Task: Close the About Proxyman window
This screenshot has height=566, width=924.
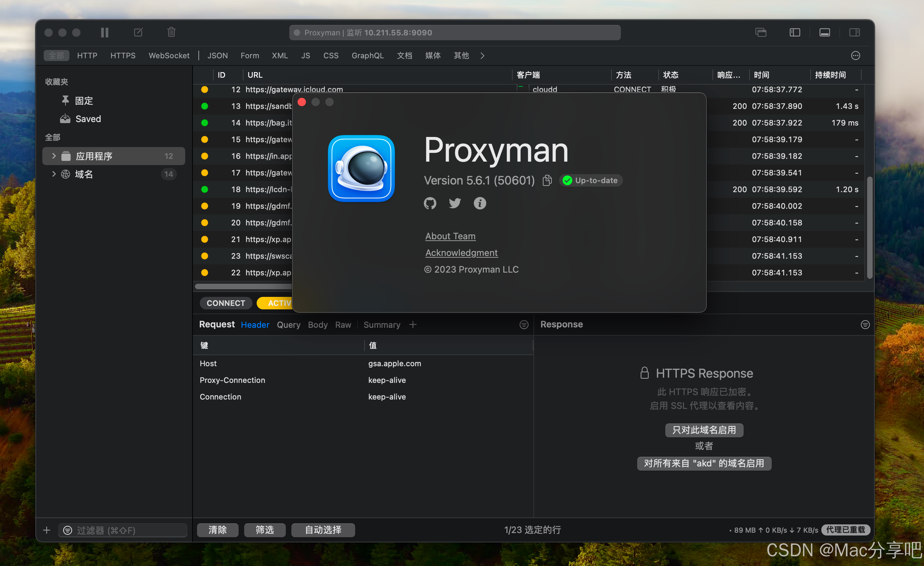Action: point(302,102)
